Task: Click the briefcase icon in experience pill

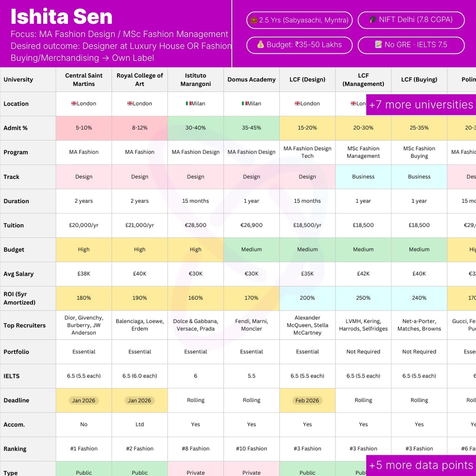Action: click(253, 20)
